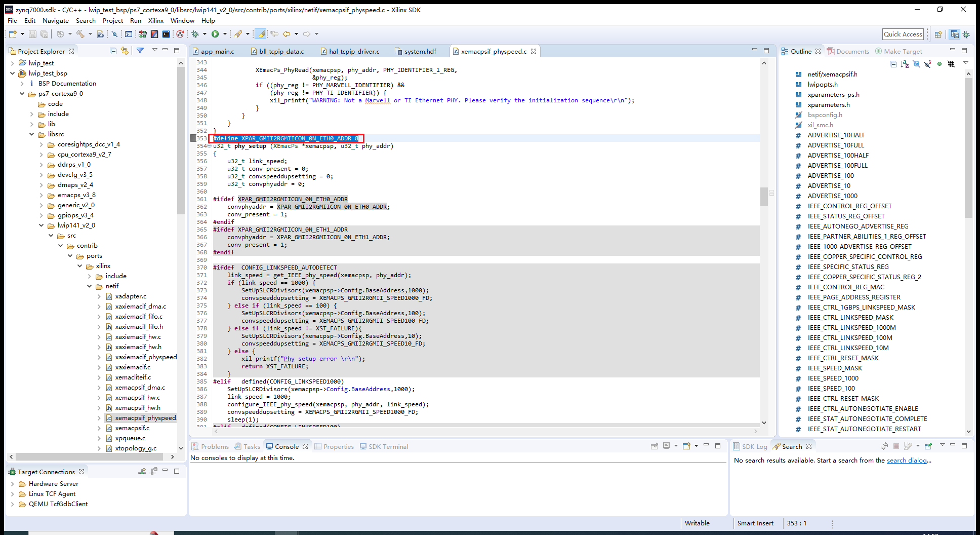980x535 pixels.
Task: Click the Debug bug icon in toolbar
Action: click(x=195, y=34)
